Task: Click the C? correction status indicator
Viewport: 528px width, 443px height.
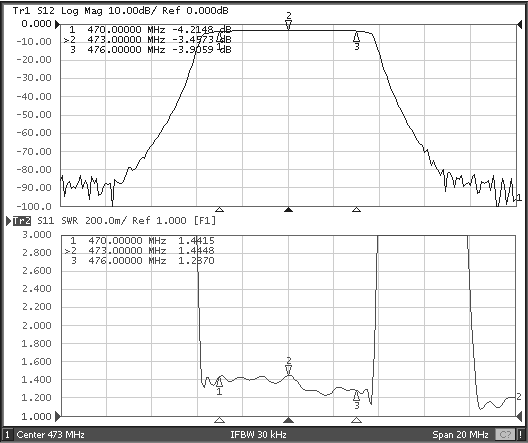Action: point(505,435)
